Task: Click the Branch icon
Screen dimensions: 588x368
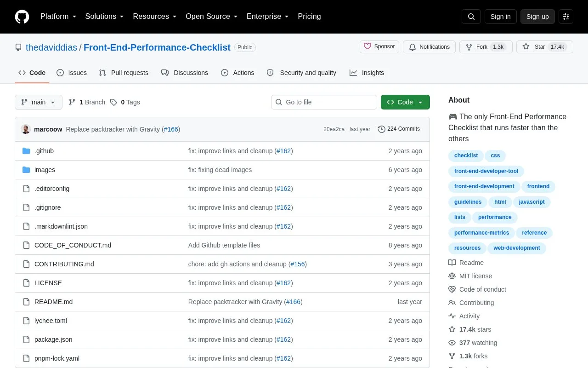Action: point(72,102)
